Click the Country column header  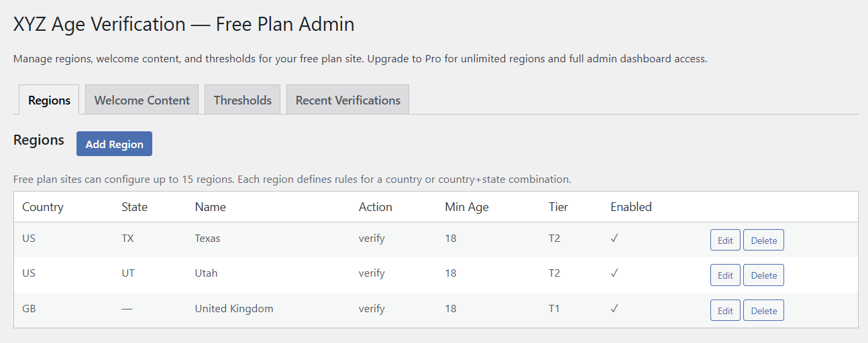[x=43, y=207]
